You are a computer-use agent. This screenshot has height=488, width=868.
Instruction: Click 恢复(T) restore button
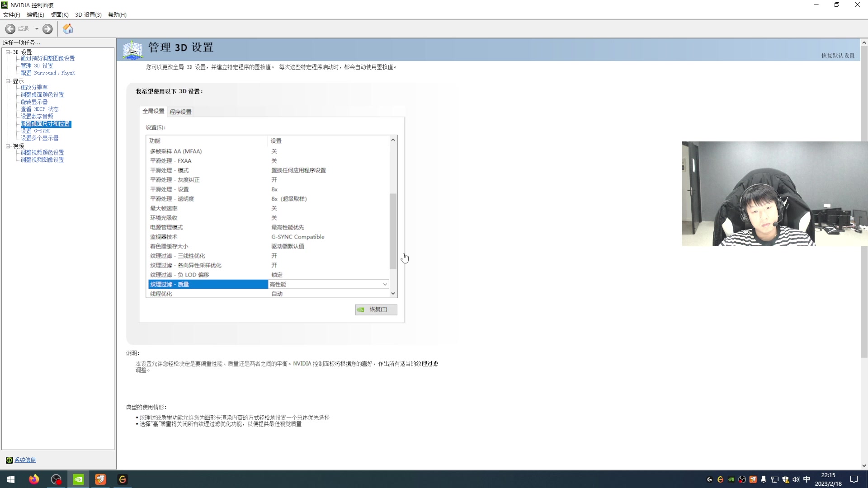[x=376, y=310]
